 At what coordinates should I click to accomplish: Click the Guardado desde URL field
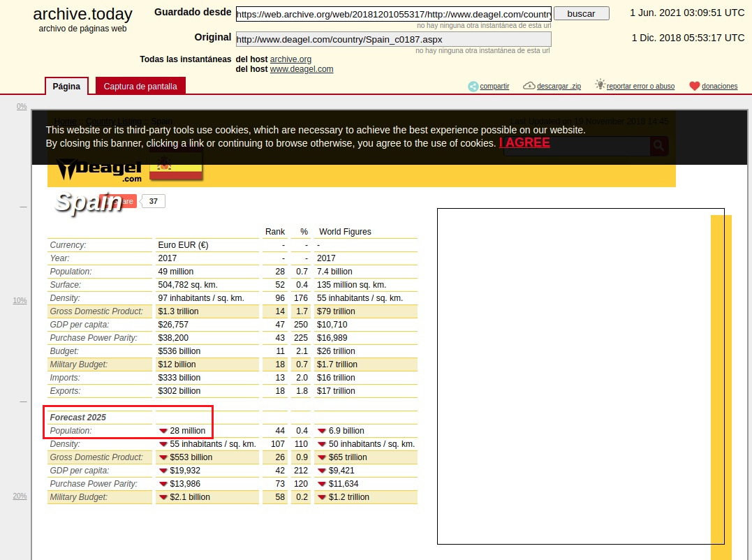[393, 14]
